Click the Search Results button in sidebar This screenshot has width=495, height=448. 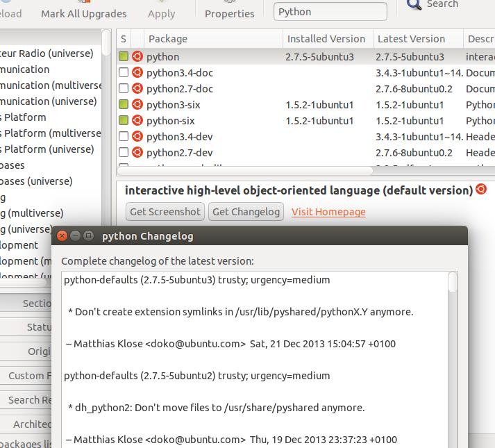(x=26, y=399)
